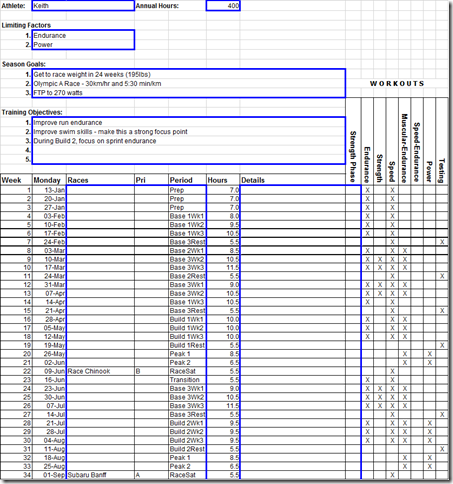Select the Pri column header

point(152,180)
